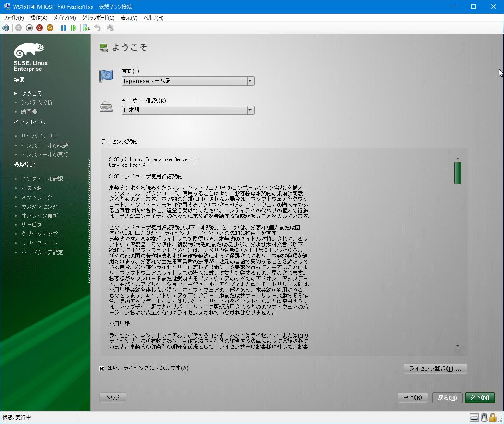The width and height of the screenshot is (504, 424).
Task: Open the クリップボード(C) menu
Action: tap(98, 17)
